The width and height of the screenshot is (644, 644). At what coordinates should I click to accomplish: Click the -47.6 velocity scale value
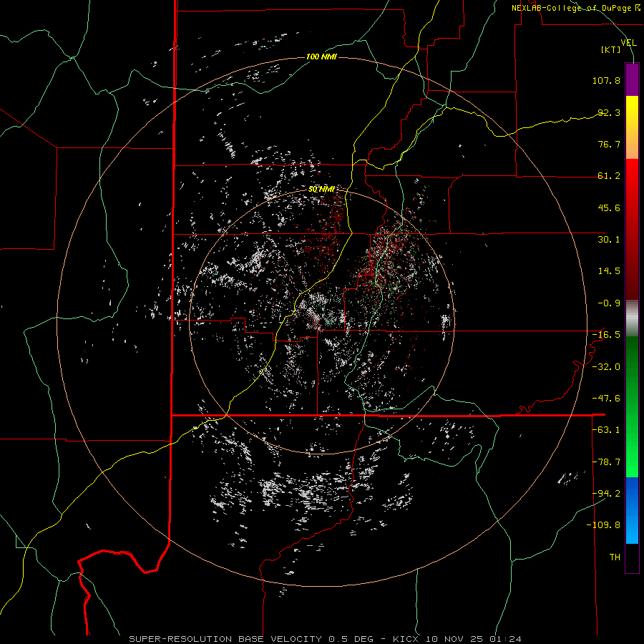606,399
